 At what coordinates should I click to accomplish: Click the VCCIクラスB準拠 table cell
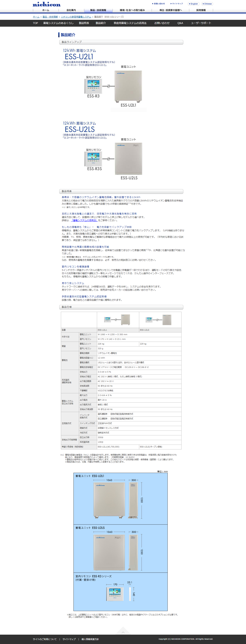(x=139, y=391)
